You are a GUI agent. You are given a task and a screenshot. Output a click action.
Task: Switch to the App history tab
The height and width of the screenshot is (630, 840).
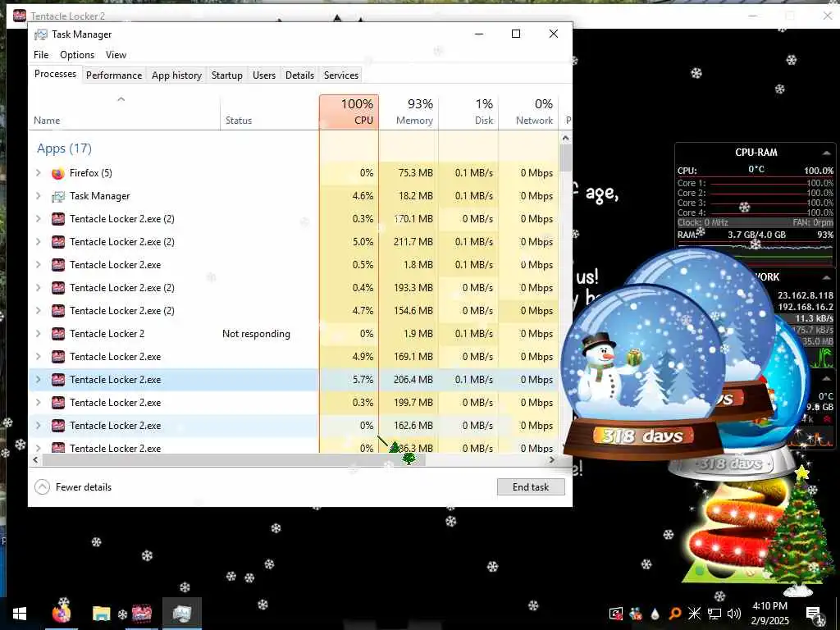(177, 75)
